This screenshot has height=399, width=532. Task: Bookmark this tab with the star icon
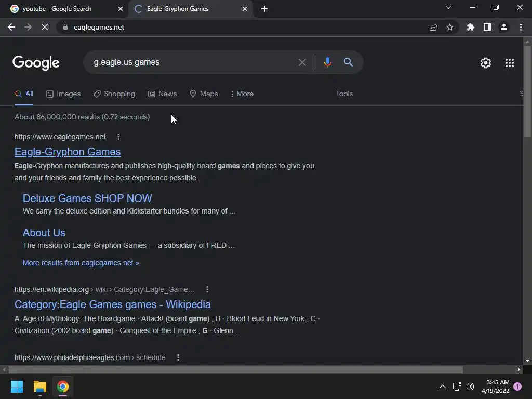click(450, 27)
